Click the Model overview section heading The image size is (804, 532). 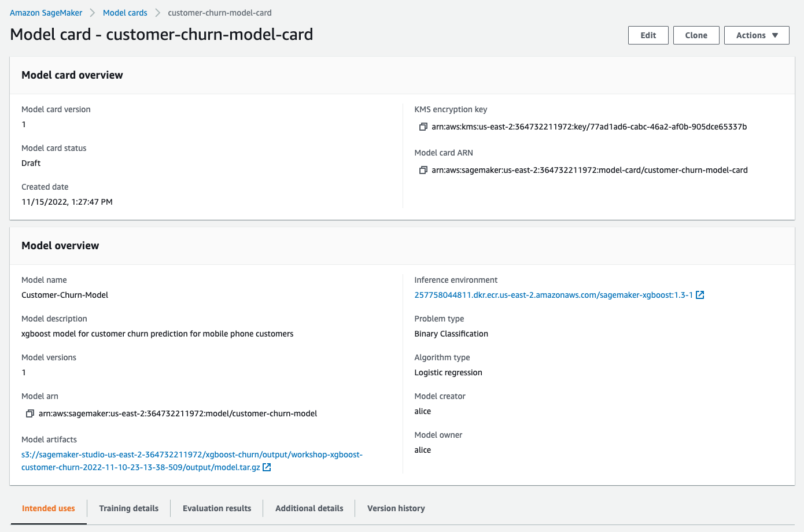coord(60,246)
